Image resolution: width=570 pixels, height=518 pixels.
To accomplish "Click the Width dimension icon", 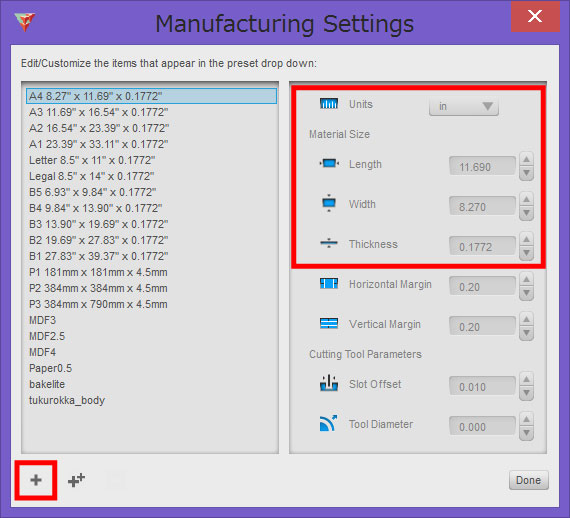I will pyautogui.click(x=329, y=203).
